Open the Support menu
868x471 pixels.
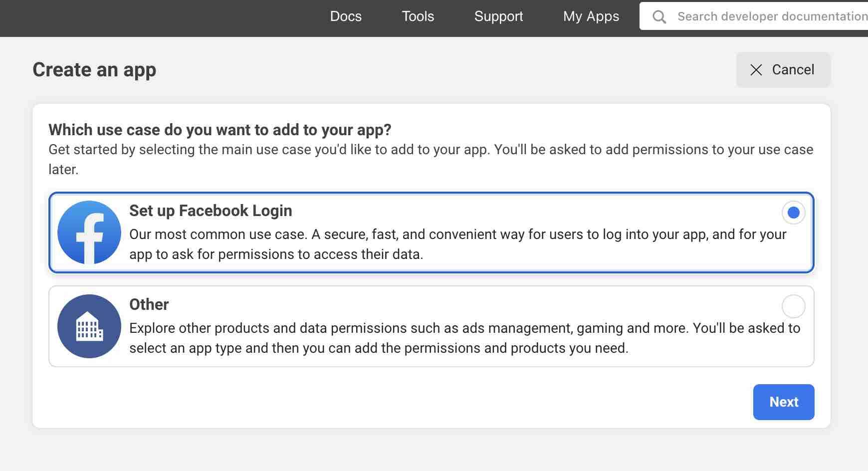point(498,16)
